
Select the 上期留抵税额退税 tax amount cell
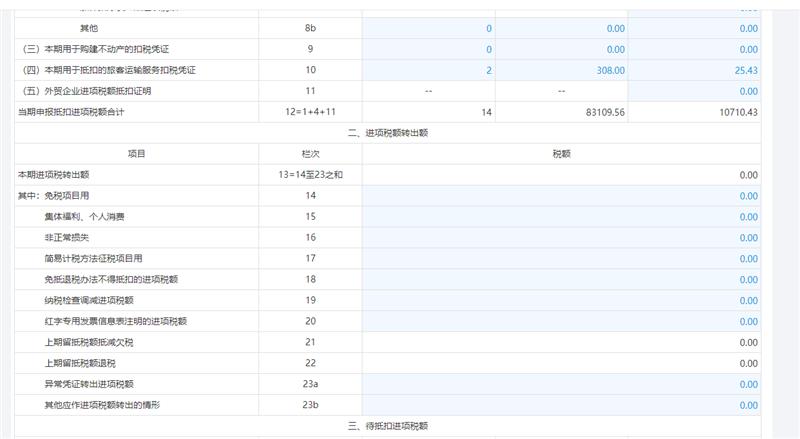(x=560, y=363)
